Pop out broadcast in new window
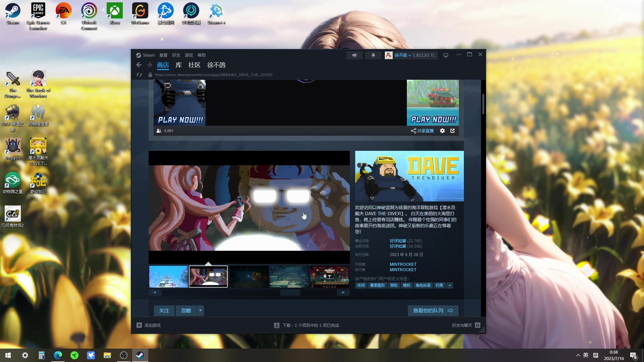 pos(452,131)
